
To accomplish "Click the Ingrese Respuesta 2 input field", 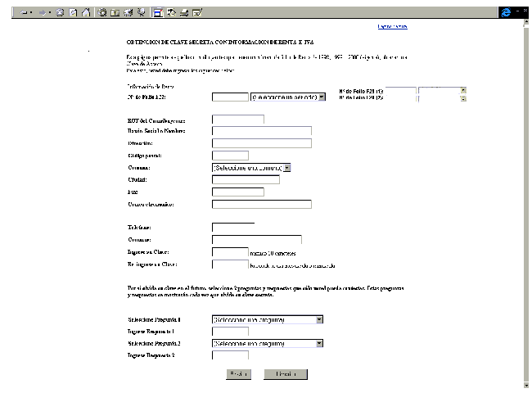I will (x=230, y=355).
